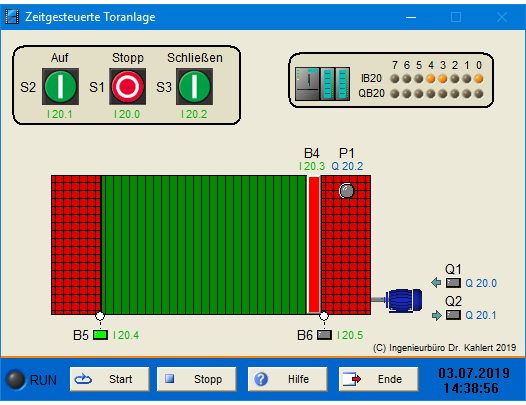The image size is (526, 405).
Task: Toggle the B5 limit switch indicator
Action: tap(100, 335)
